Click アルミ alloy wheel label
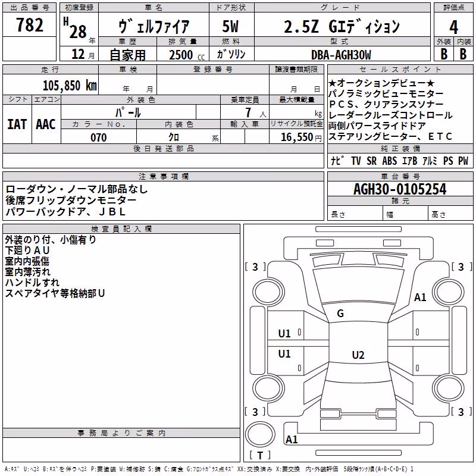476x476 pixels. point(430,161)
